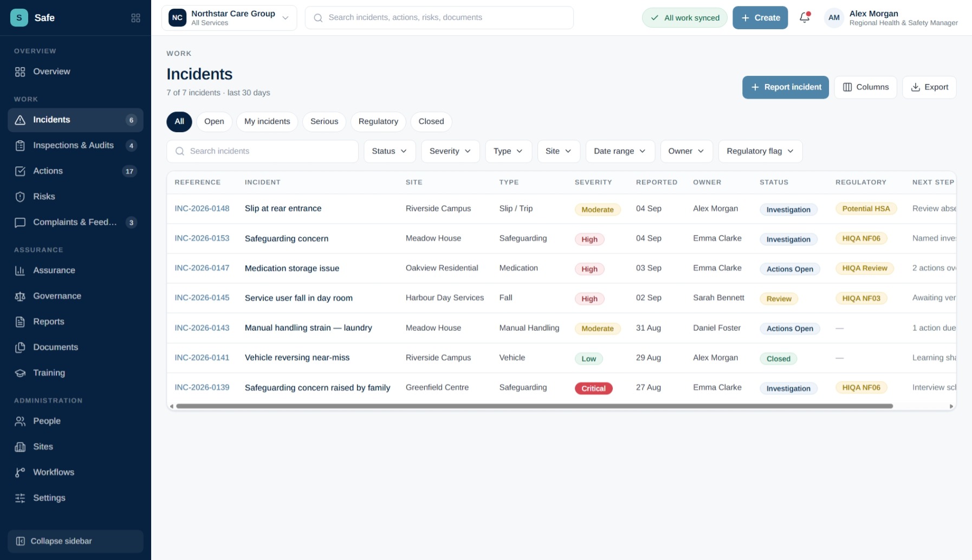
Task: Open Documents in the sidebar
Action: [x=75, y=347]
